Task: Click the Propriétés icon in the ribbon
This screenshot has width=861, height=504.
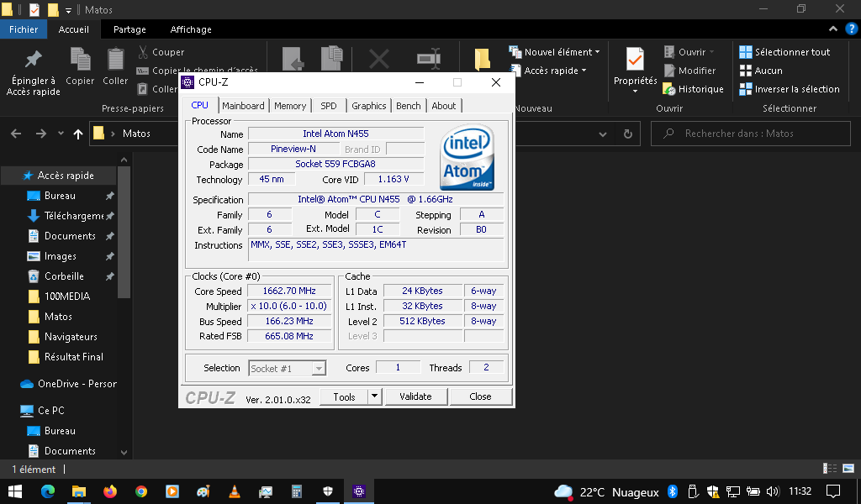Action: pyautogui.click(x=635, y=60)
